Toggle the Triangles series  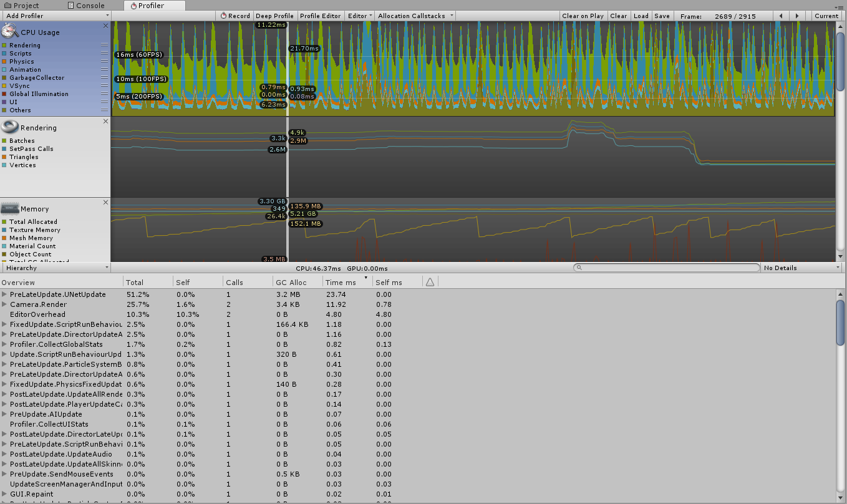coord(4,157)
